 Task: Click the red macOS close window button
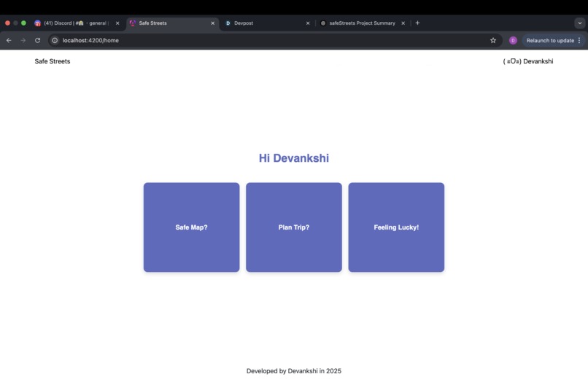[7, 23]
